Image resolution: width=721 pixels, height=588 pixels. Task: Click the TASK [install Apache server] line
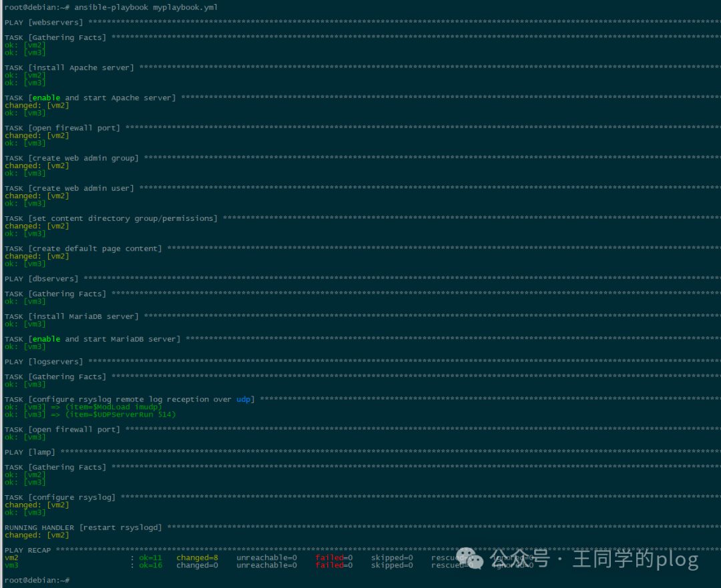tap(363, 67)
